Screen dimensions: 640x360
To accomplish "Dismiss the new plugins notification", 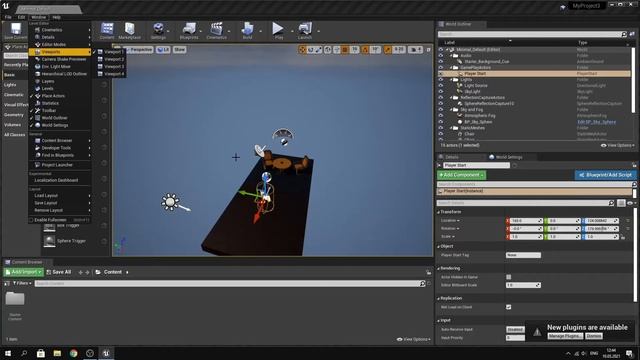I will coord(594,336).
